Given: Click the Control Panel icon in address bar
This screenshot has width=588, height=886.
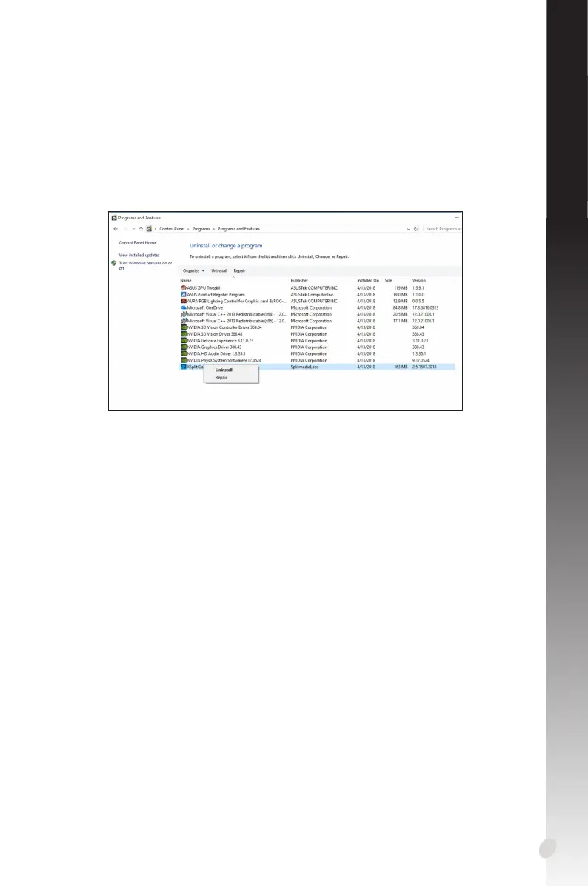Looking at the screenshot, I should point(149,229).
